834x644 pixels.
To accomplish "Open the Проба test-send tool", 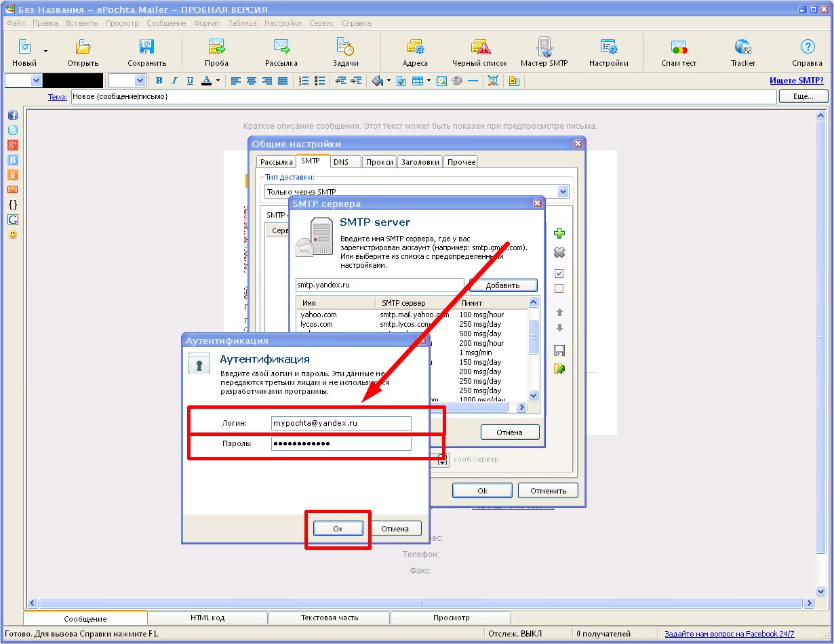I will click(x=216, y=53).
